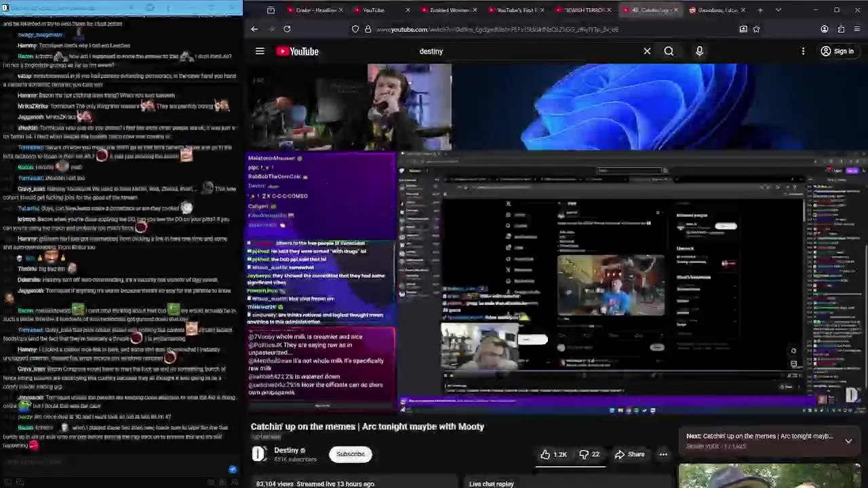Click the padlock site info icon
This screenshot has width=868, height=488.
368,29
